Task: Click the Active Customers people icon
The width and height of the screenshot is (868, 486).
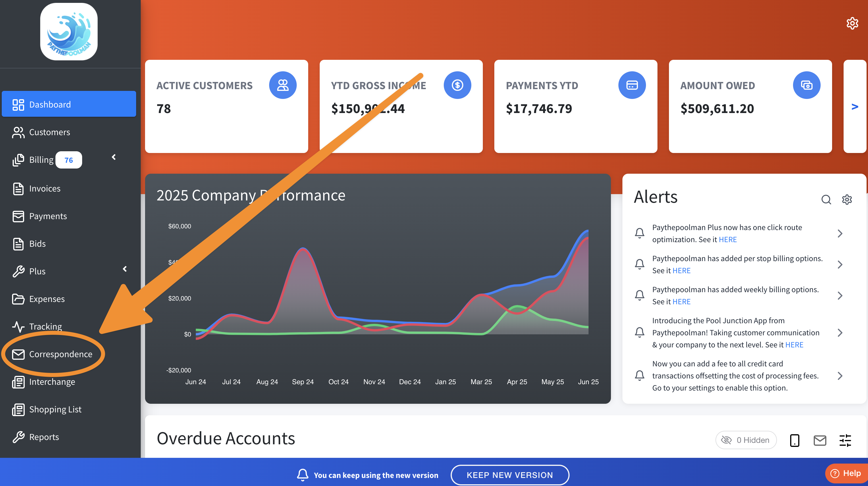Action: click(282, 85)
